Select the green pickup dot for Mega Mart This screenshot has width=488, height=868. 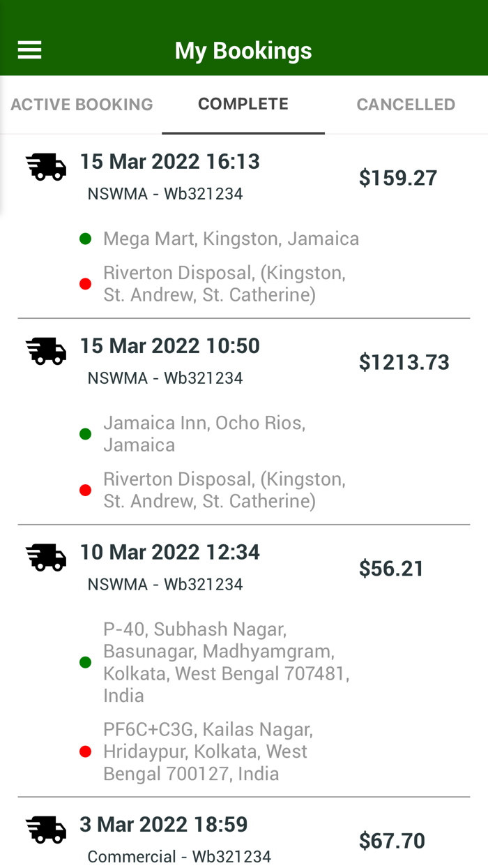coord(85,238)
